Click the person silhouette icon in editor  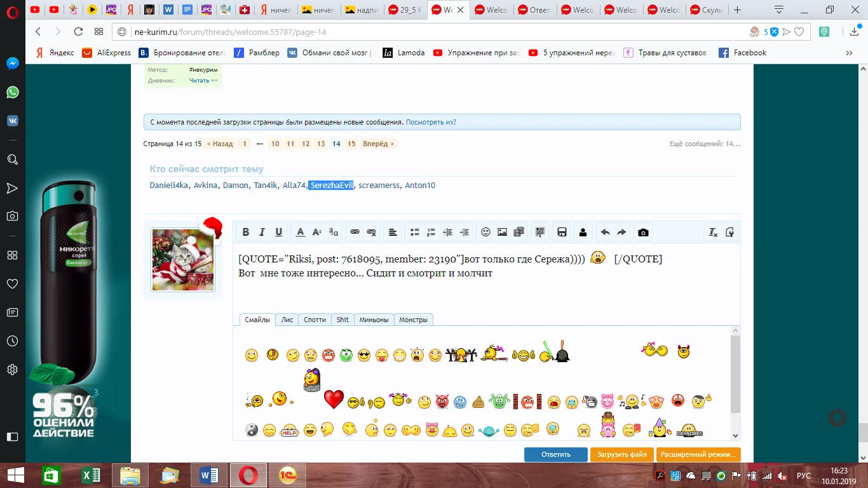click(583, 233)
